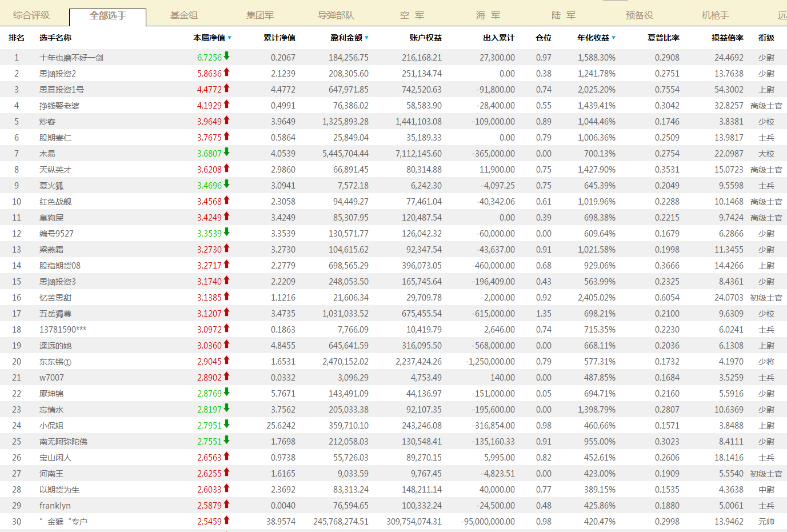The image size is (787, 532).
Task: Open player "金猴"专户
Action: click(x=63, y=522)
